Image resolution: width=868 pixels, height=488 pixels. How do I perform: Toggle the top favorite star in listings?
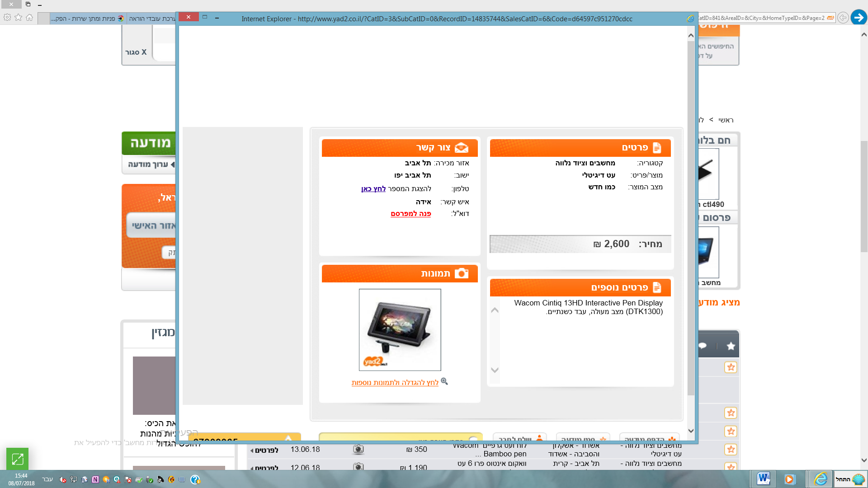point(731,367)
